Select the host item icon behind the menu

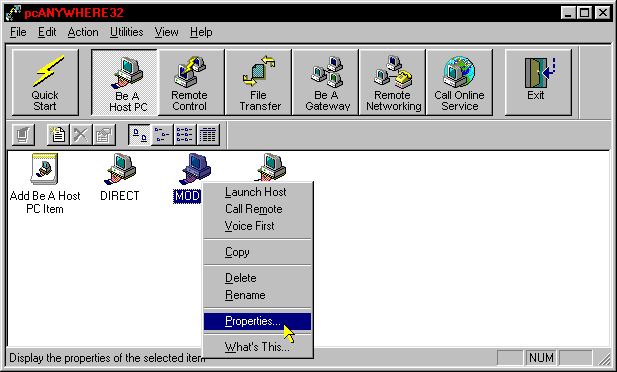pyautogui.click(x=272, y=167)
